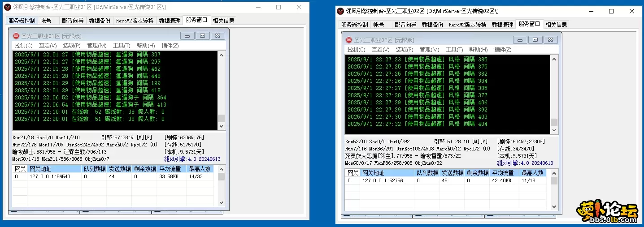Open 配置向导 tab in 02区 console
Screen dimensions: 644x227
(405, 25)
